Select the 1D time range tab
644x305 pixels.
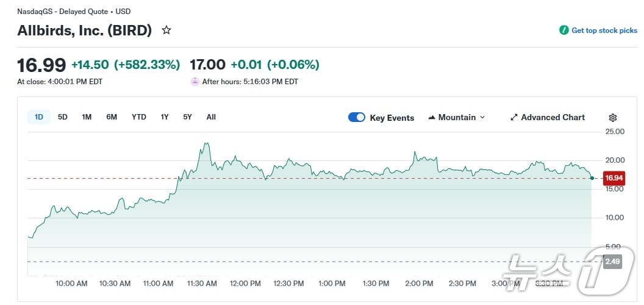point(39,117)
